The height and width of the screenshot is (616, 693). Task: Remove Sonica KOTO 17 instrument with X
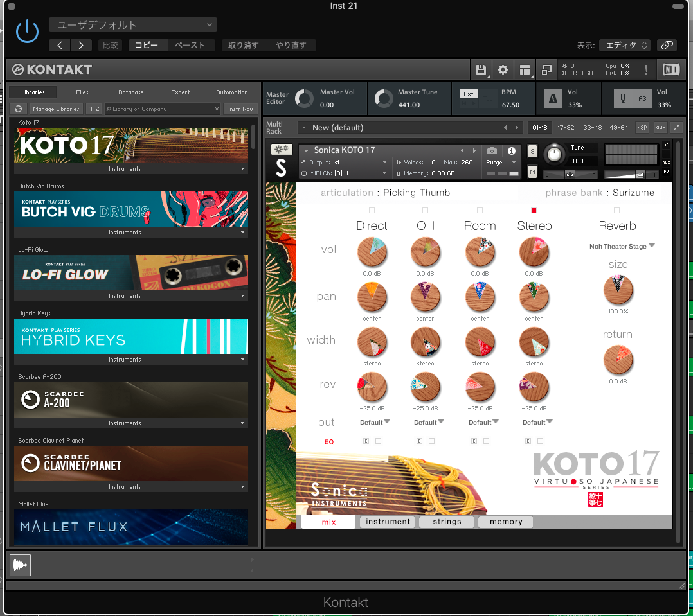coord(666,145)
